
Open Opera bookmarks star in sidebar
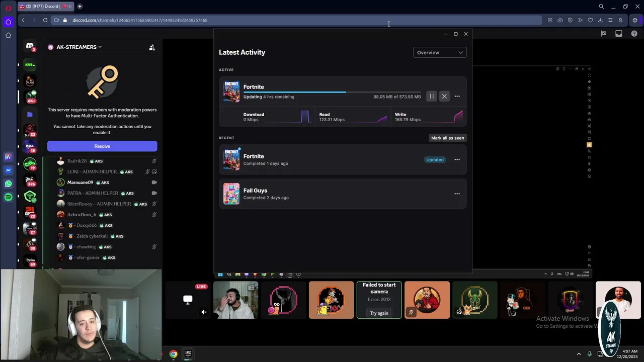point(8,35)
